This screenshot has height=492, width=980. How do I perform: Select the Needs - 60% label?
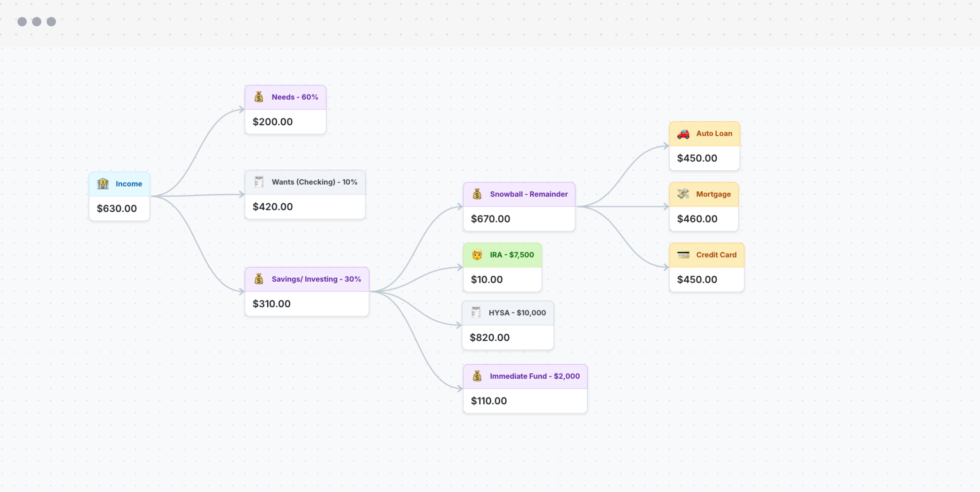pos(295,97)
